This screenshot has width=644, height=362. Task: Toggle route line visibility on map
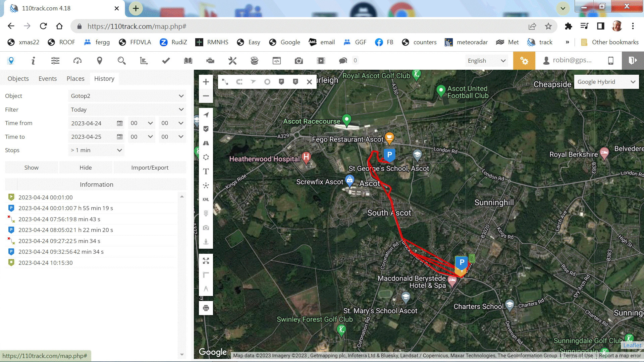(225, 82)
